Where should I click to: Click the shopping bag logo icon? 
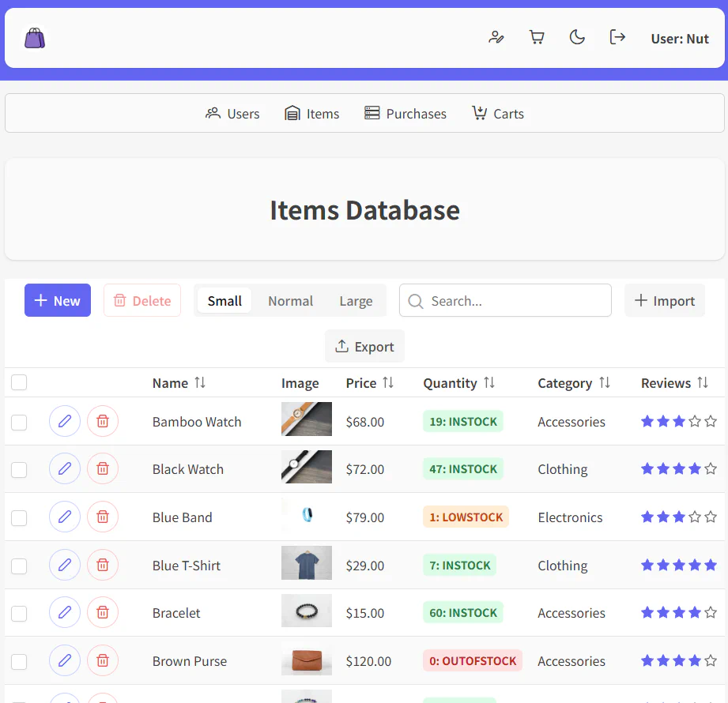[35, 38]
